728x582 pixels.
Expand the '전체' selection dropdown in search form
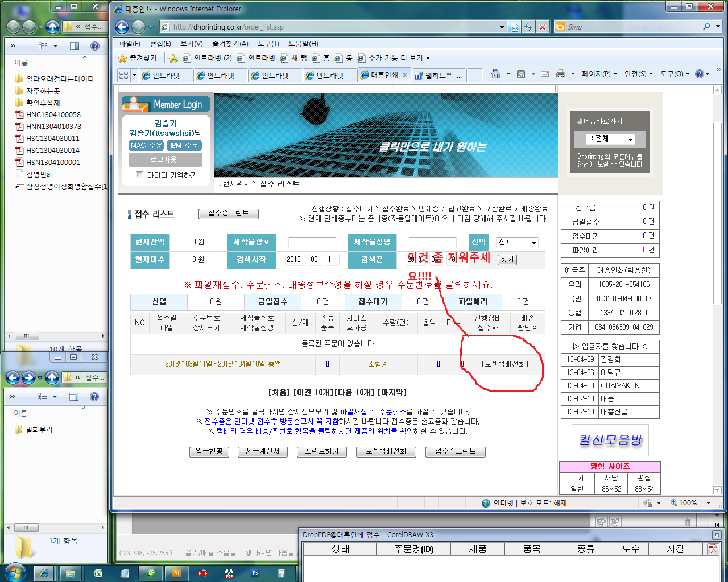(x=516, y=243)
